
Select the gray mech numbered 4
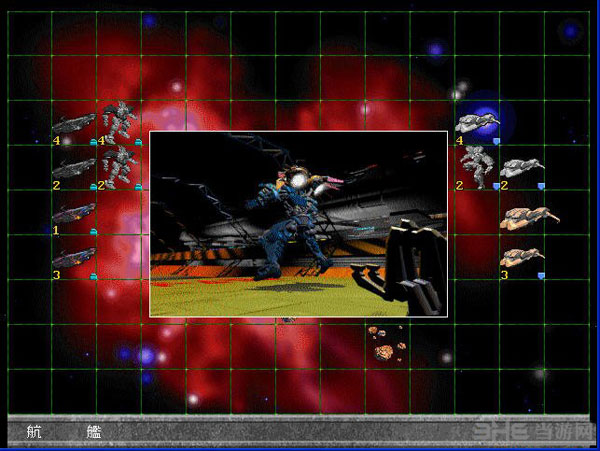tap(119, 122)
